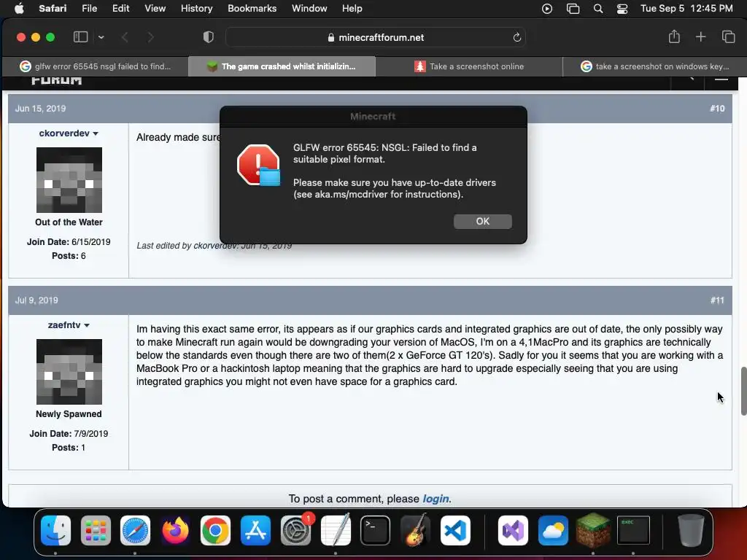Click the exec terminal icon in Dock
The height and width of the screenshot is (560, 747).
pyautogui.click(x=633, y=530)
